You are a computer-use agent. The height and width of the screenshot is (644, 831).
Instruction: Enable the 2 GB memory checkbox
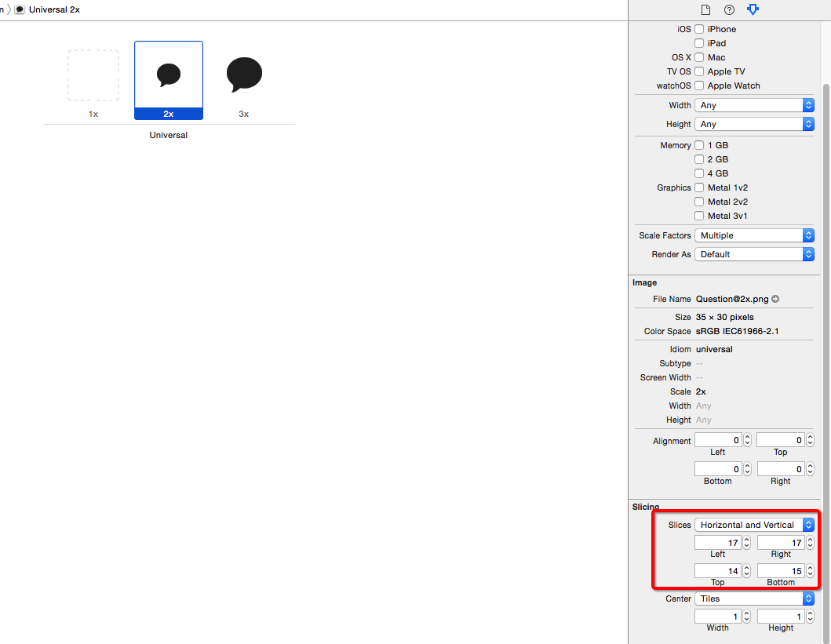pyautogui.click(x=699, y=159)
